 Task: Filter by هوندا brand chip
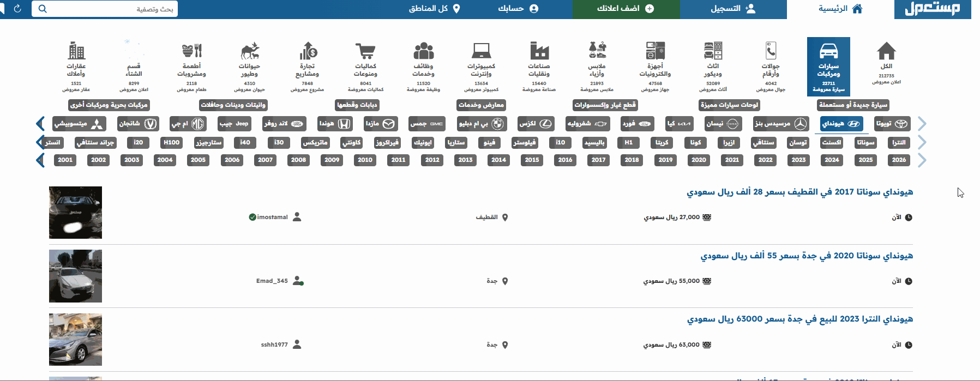pyautogui.click(x=335, y=124)
